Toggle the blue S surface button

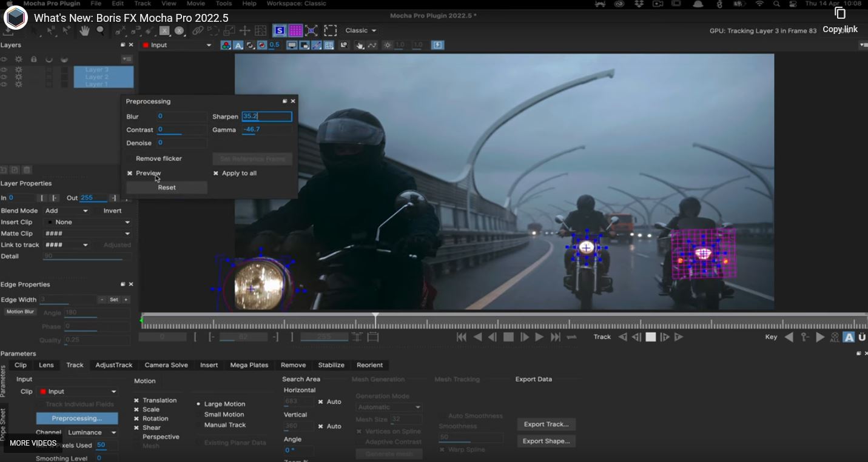[279, 30]
